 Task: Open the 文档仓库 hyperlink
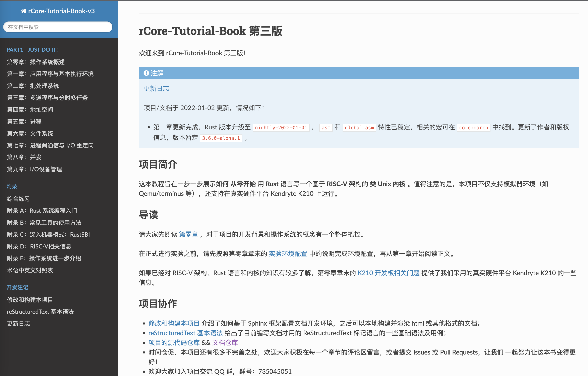[225, 342]
